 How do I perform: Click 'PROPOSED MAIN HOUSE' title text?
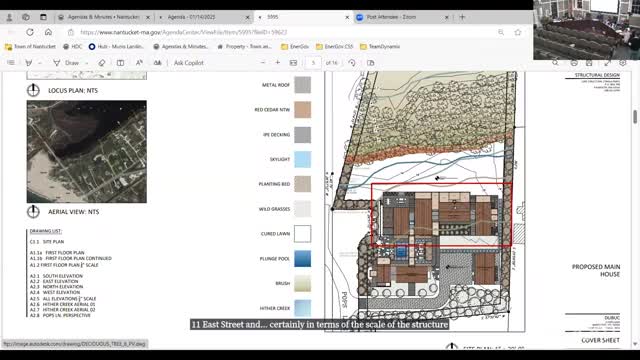(596, 271)
